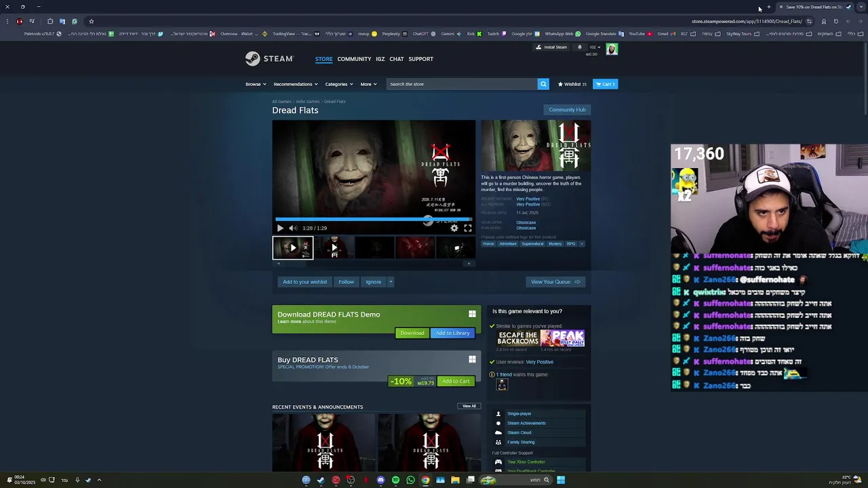
Task: Go to the STORE tab
Action: coord(323,59)
